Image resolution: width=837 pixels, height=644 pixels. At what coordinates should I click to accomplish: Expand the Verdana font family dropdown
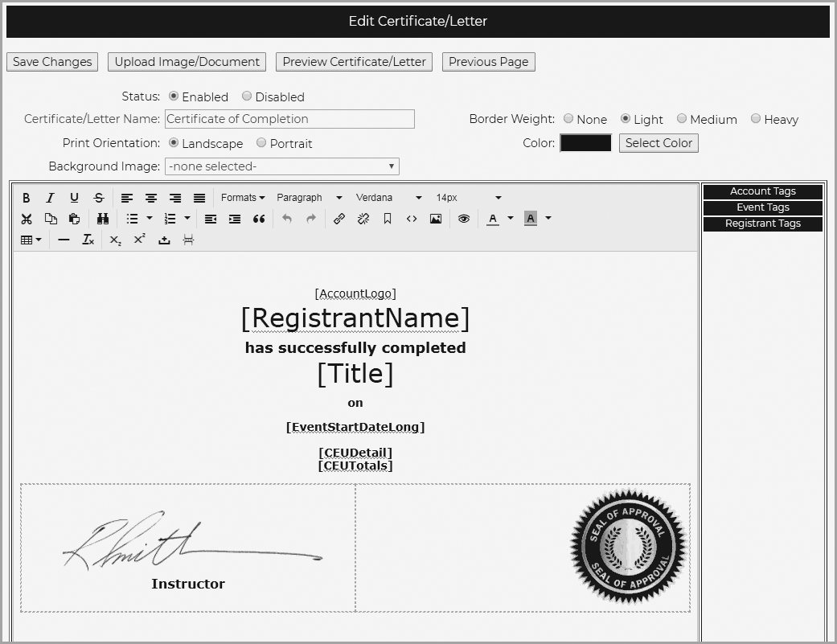coord(388,198)
